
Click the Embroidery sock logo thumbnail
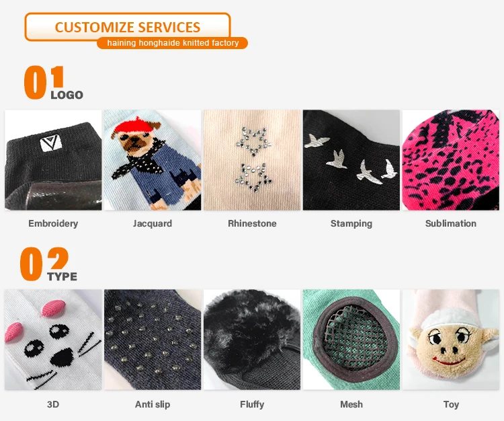[53, 160]
